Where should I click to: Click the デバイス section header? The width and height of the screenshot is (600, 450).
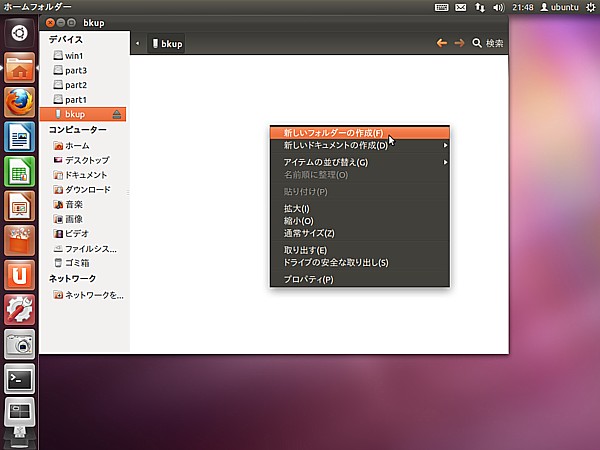[65, 40]
